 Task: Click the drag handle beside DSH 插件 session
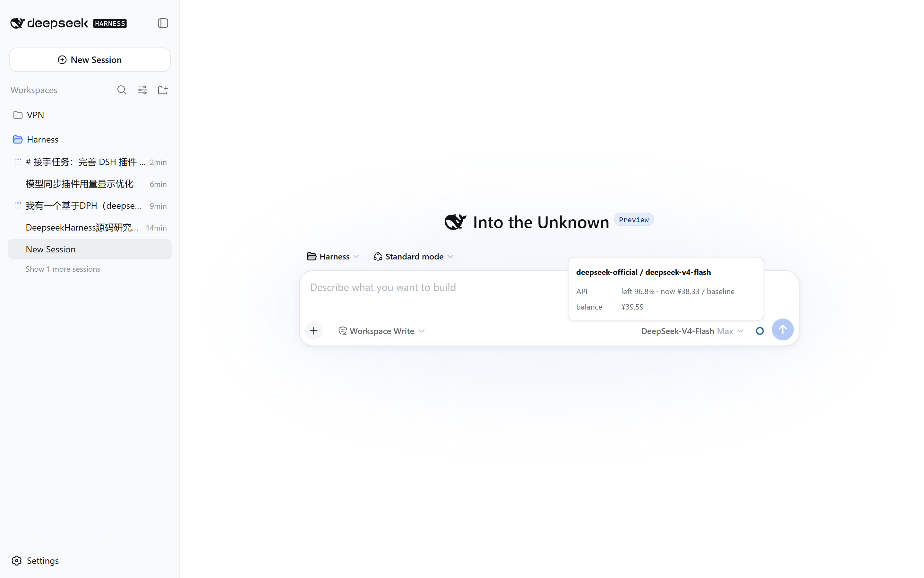pos(18,162)
